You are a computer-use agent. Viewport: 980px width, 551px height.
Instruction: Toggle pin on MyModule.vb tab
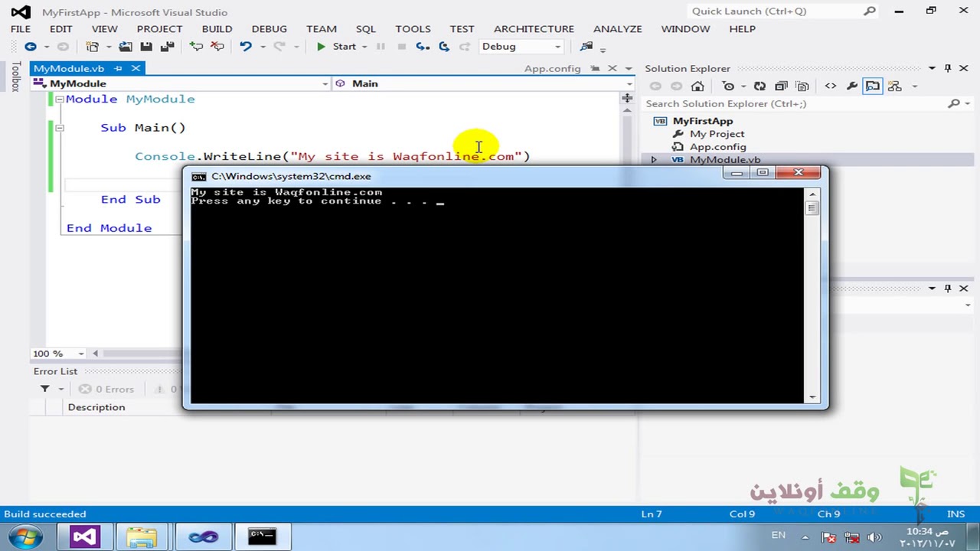118,68
